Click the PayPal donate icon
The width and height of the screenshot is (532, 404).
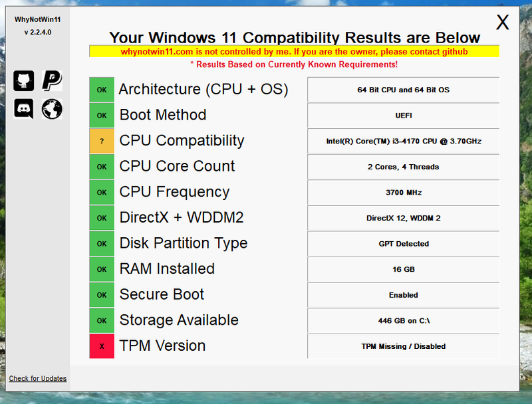(52, 80)
